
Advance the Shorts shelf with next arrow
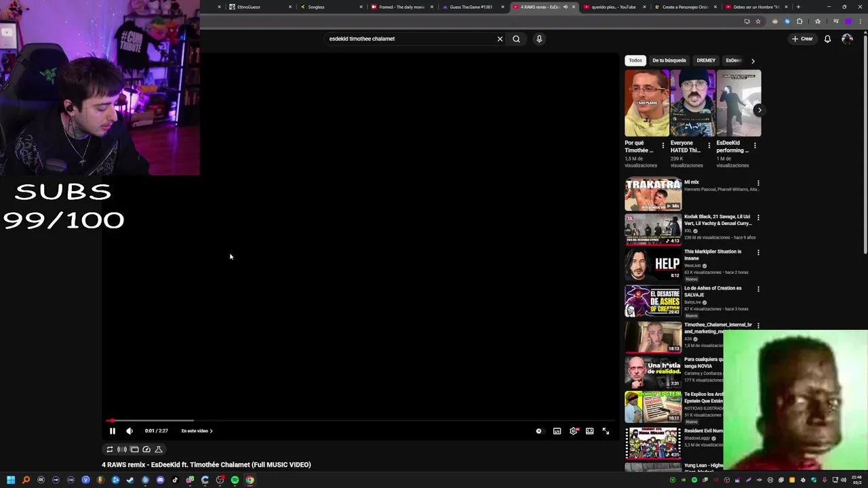point(759,110)
